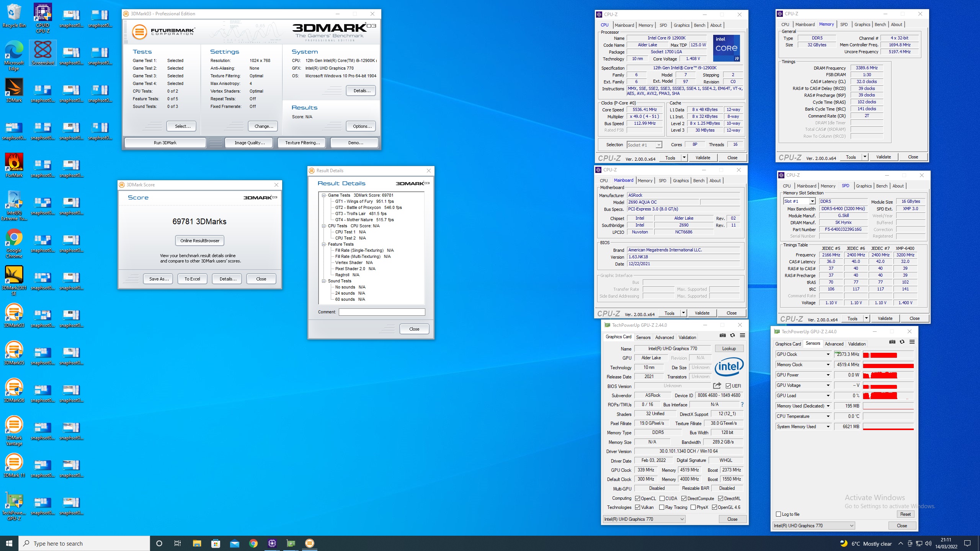The width and height of the screenshot is (980, 551).
Task: Toggle the PhysX checkbox in GPU-Z
Action: coord(693,507)
